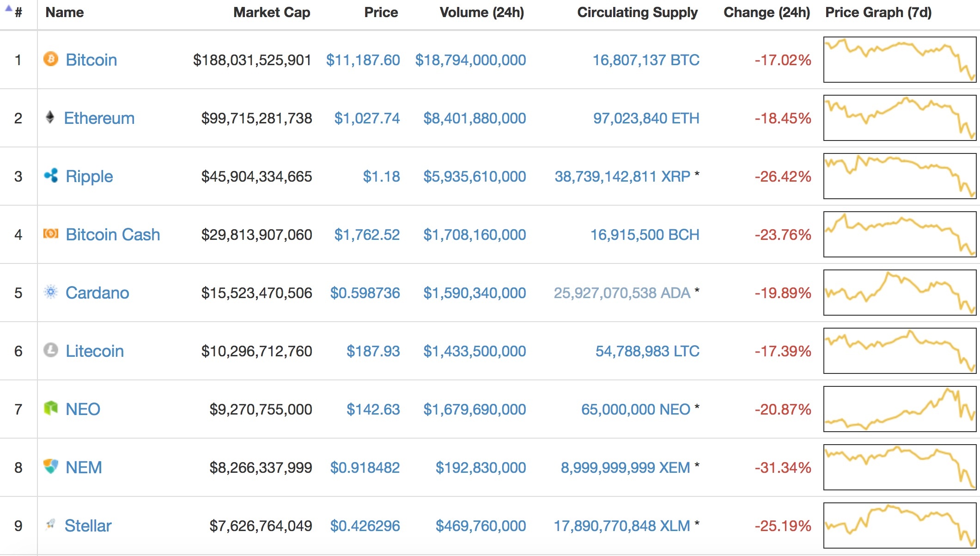This screenshot has height=556, width=980.
Task: Click the NEM logo icon
Action: coord(51,467)
